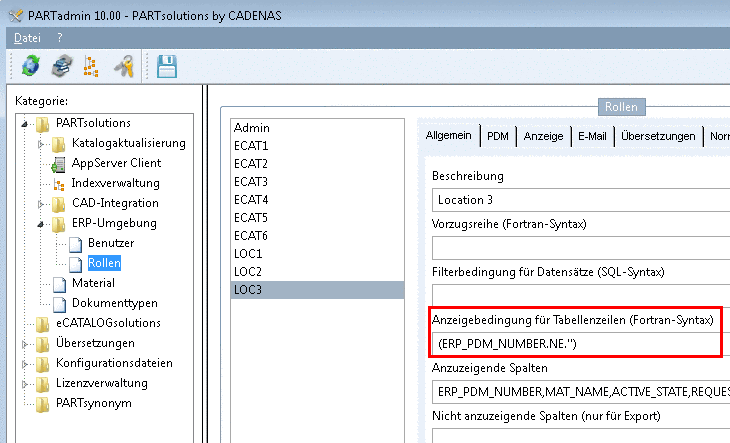The image size is (730, 443).
Task: Select AppServer Client in the tree
Action: (116, 163)
